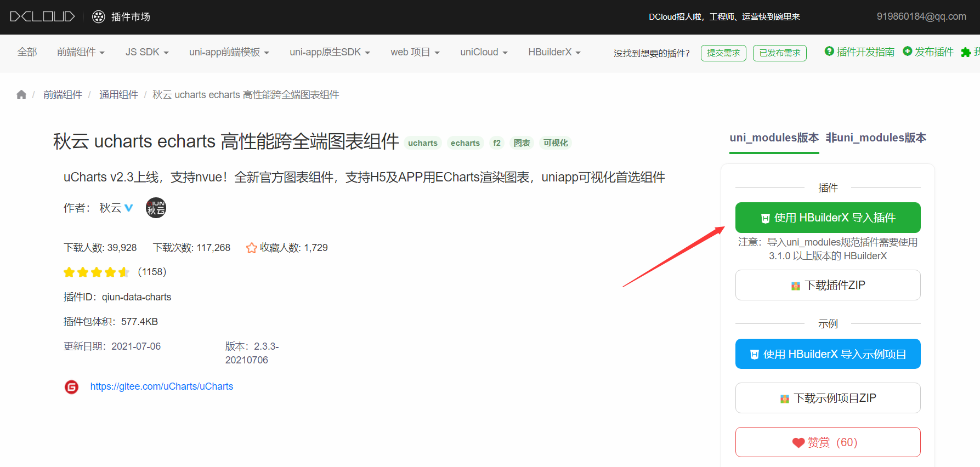Click the ucharts tag

(x=423, y=143)
